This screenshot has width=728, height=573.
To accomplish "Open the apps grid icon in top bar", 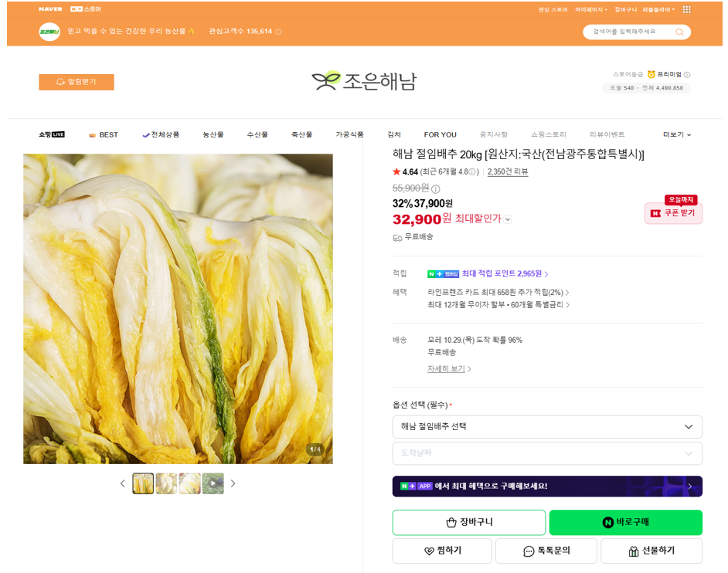I will pos(687,9).
